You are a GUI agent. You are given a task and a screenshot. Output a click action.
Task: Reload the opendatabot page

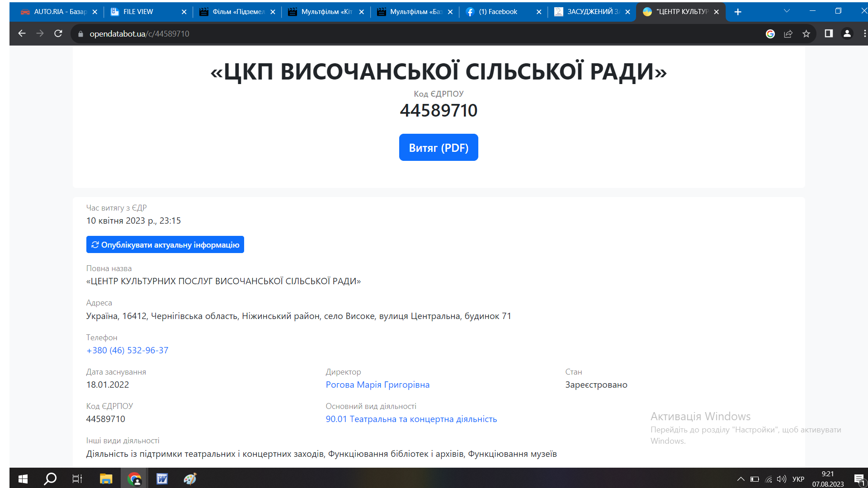[58, 33]
